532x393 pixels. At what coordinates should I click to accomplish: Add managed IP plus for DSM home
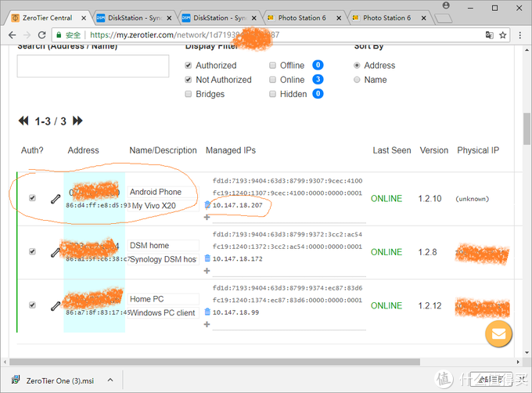tap(207, 271)
